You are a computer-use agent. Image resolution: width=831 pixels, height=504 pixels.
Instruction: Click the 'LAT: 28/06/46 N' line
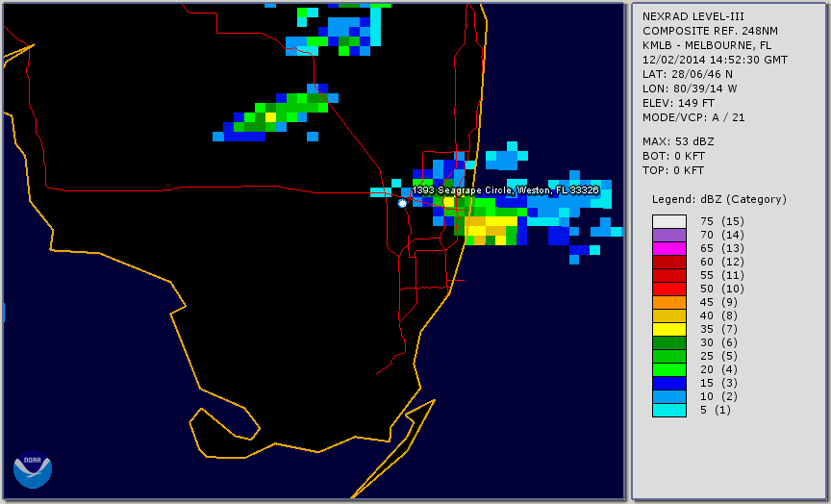pyautogui.click(x=688, y=74)
